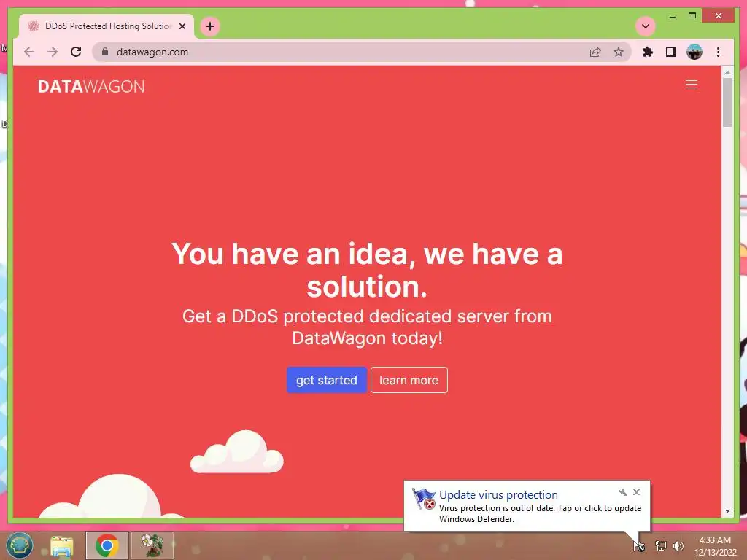
Task: Bookmark this page with the star icon
Action: (x=619, y=52)
